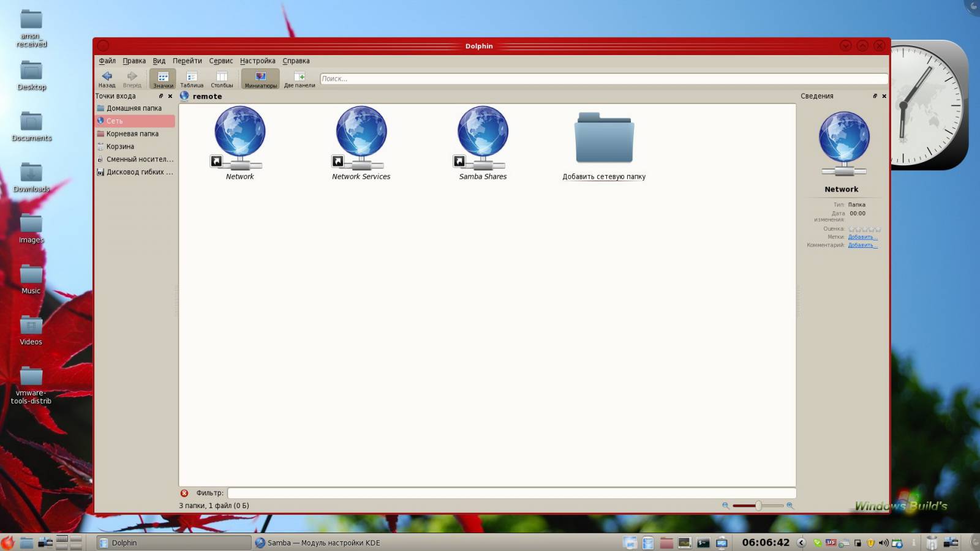Click the Поиск search field
Image resolution: width=980 pixels, height=551 pixels.
click(604, 78)
